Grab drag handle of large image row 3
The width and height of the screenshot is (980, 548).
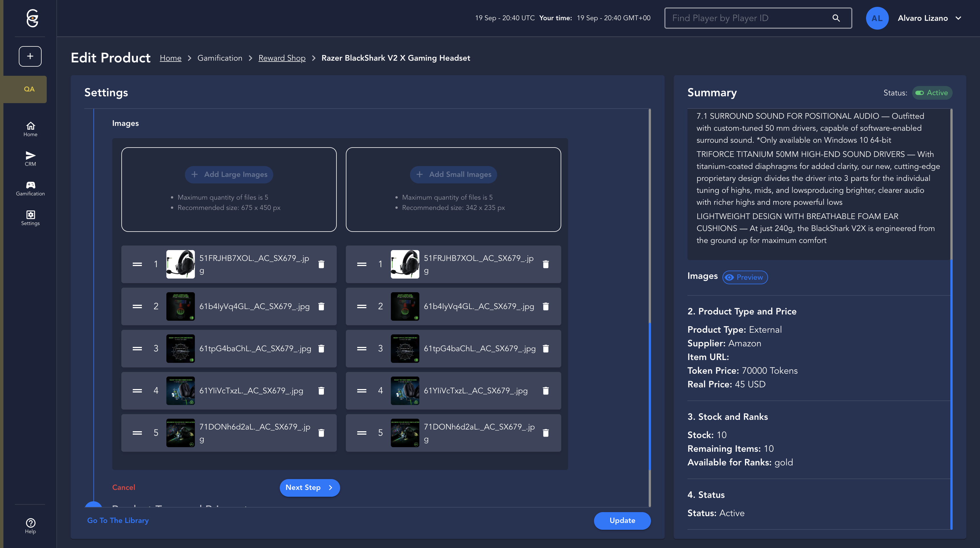tap(137, 348)
